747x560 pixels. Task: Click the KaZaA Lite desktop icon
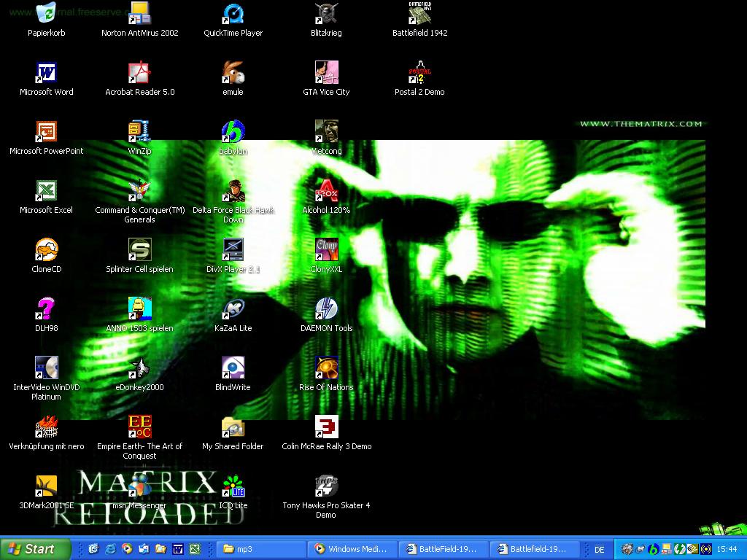(x=233, y=308)
